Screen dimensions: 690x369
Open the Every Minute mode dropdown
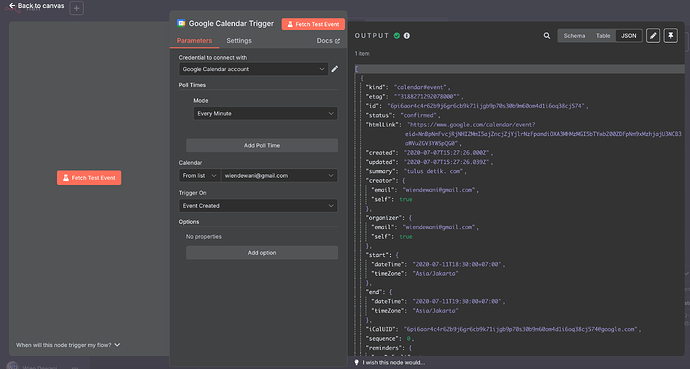point(265,113)
